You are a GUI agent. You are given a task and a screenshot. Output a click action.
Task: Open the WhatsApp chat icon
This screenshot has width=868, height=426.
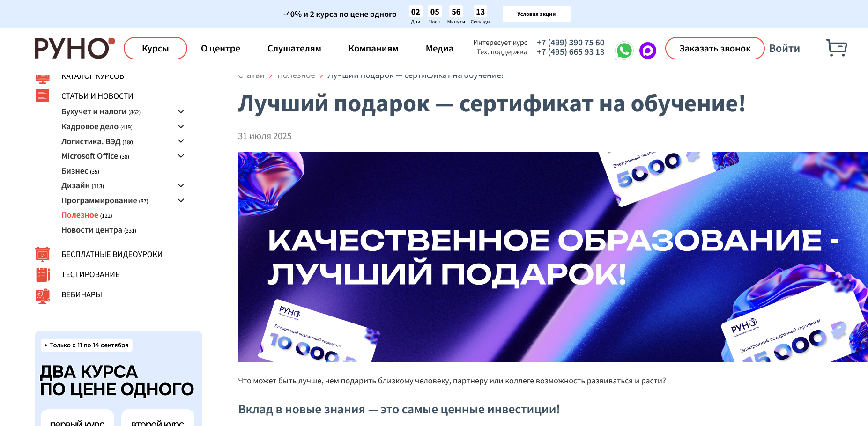624,50
